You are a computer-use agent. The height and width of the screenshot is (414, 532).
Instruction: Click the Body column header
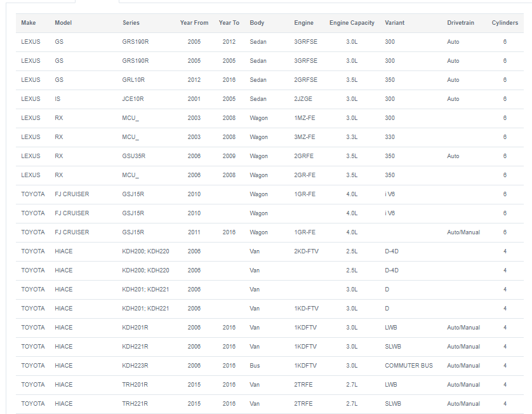point(257,23)
